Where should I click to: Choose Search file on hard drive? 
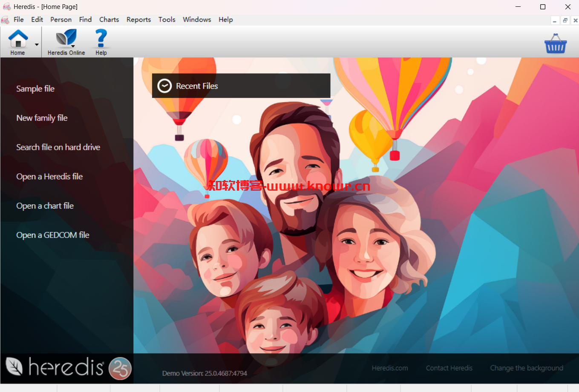click(x=58, y=147)
